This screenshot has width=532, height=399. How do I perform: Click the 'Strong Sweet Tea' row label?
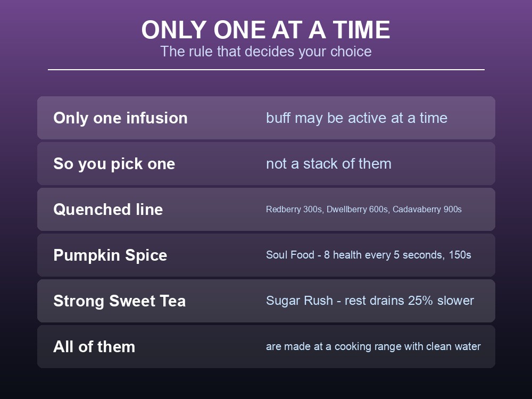coord(119,301)
